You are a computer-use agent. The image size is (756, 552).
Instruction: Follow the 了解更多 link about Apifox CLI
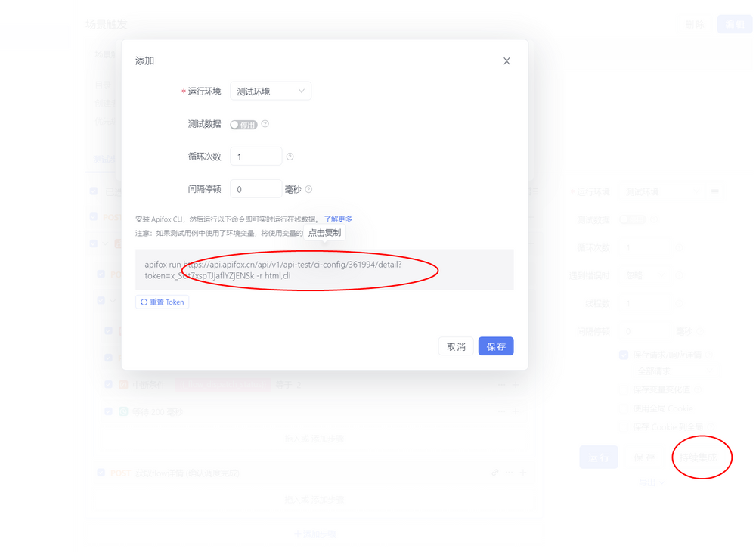[x=338, y=219]
